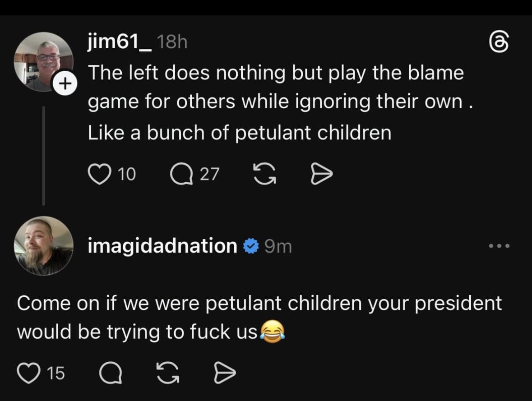Share jim61_'s post via send icon
The height and width of the screenshot is (401, 532).
(322, 175)
